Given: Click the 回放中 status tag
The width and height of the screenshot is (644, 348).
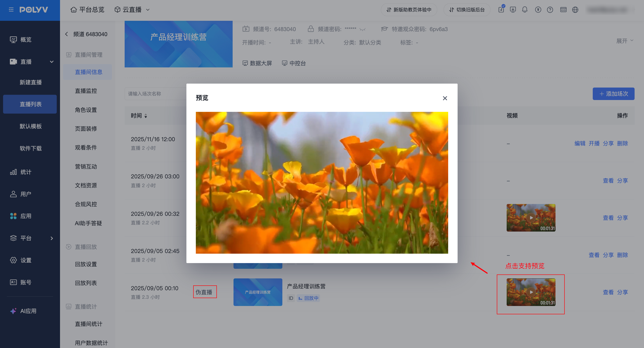Looking at the screenshot, I should coord(308,298).
